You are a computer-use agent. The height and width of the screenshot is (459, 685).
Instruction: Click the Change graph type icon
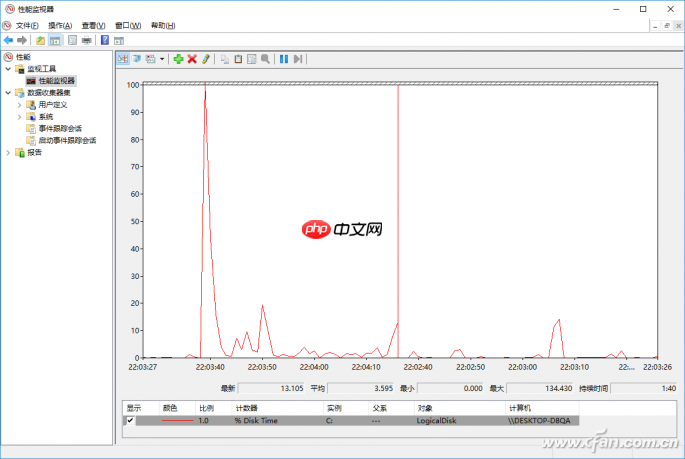pyautogui.click(x=151, y=59)
